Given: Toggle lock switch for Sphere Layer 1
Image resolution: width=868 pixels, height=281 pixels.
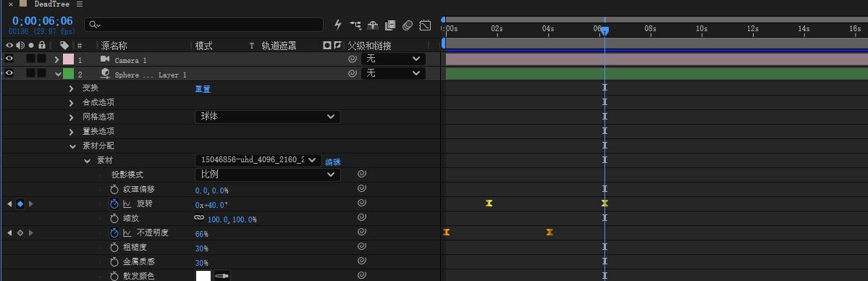Looking at the screenshot, I should pyautogui.click(x=41, y=72).
